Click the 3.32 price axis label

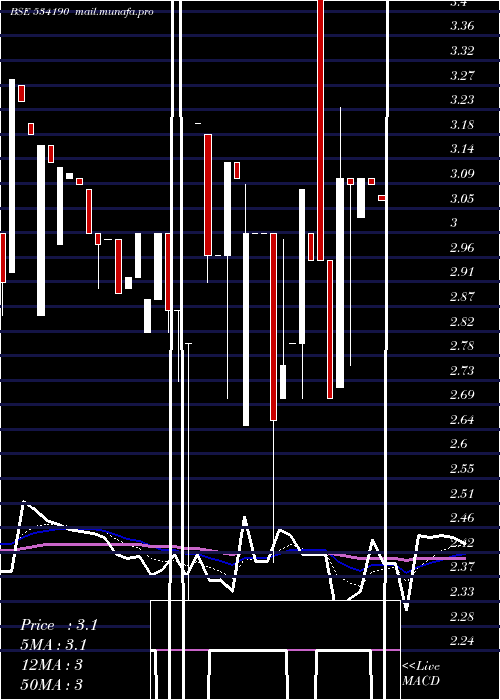462,50
